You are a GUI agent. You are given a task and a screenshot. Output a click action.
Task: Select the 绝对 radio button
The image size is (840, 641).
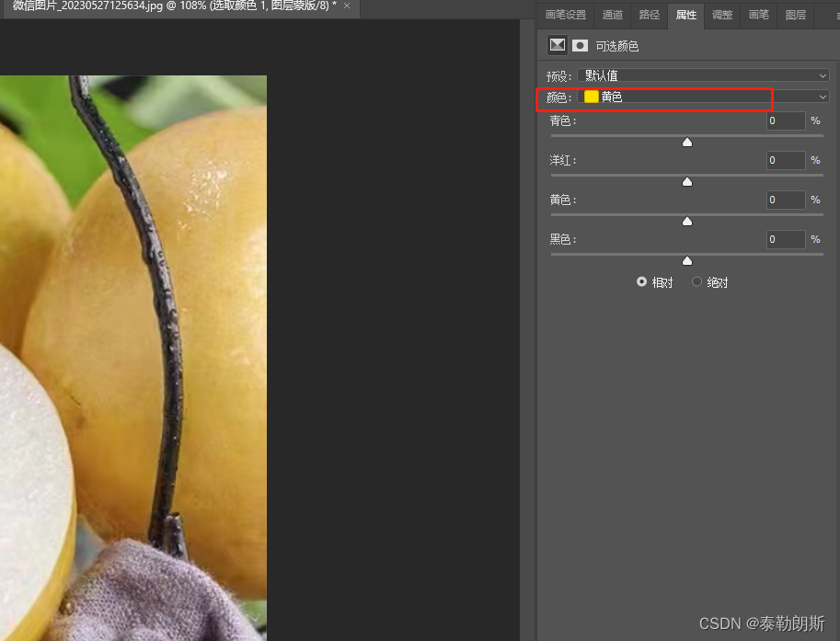point(696,281)
